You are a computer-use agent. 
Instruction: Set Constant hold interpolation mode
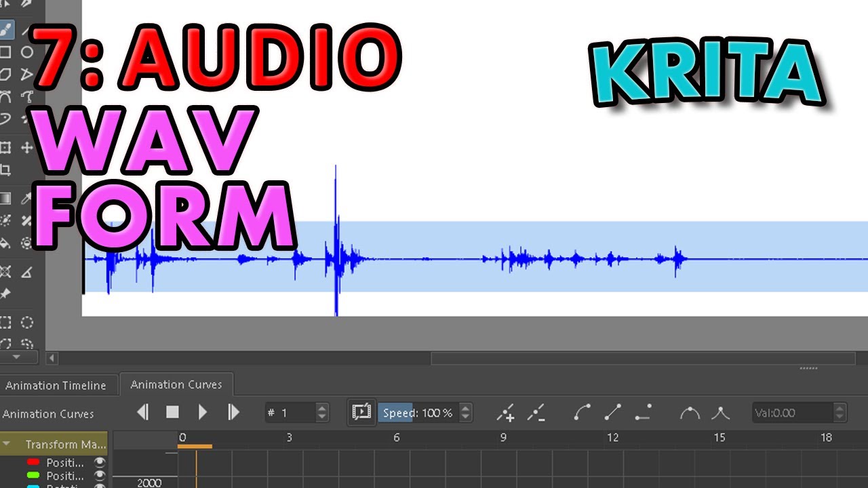pyautogui.click(x=644, y=412)
